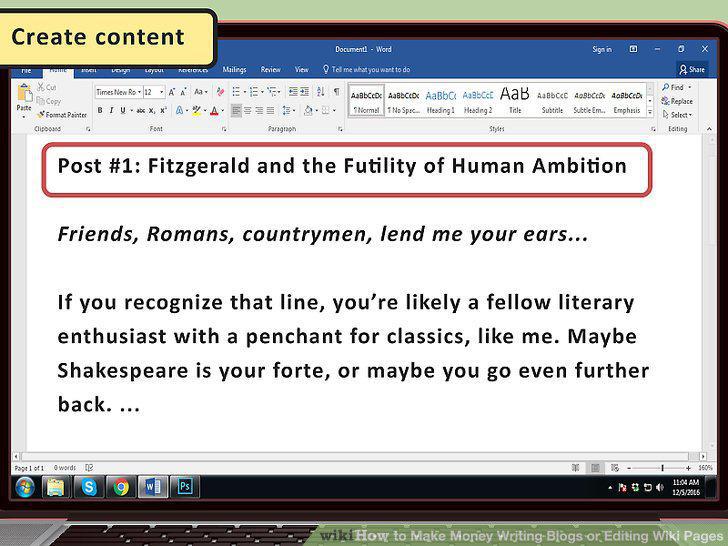Viewport: 728px width, 546px height.
Task: Decrease font size with Shrink Font icon
Action: coord(184,92)
